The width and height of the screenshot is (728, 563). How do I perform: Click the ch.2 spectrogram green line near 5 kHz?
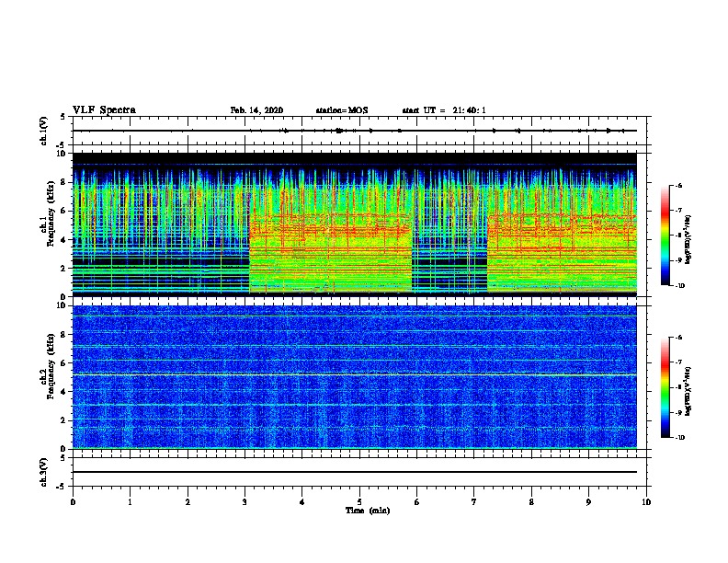click(x=355, y=374)
